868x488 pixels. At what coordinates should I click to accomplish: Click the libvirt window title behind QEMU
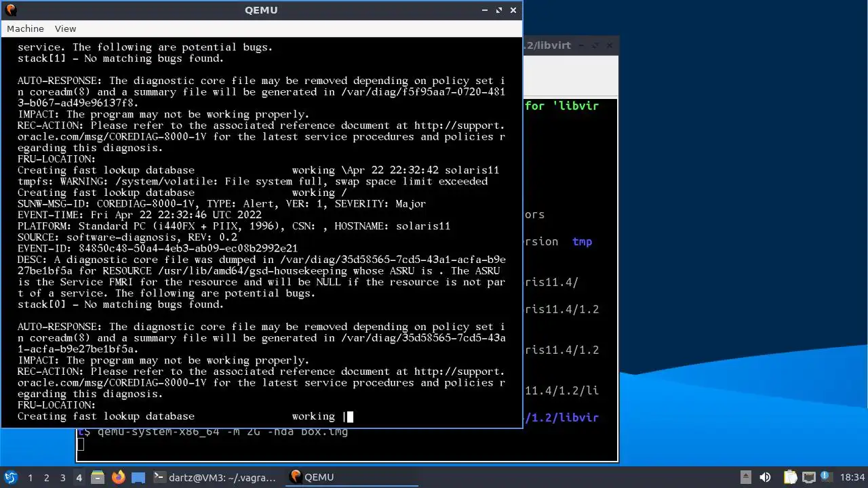pos(548,45)
